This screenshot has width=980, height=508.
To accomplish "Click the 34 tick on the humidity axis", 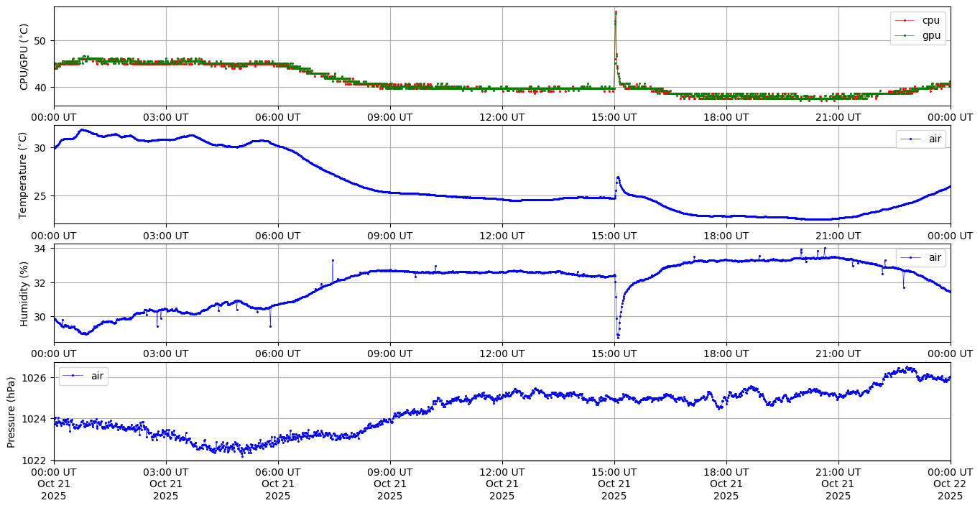I will [x=40, y=249].
